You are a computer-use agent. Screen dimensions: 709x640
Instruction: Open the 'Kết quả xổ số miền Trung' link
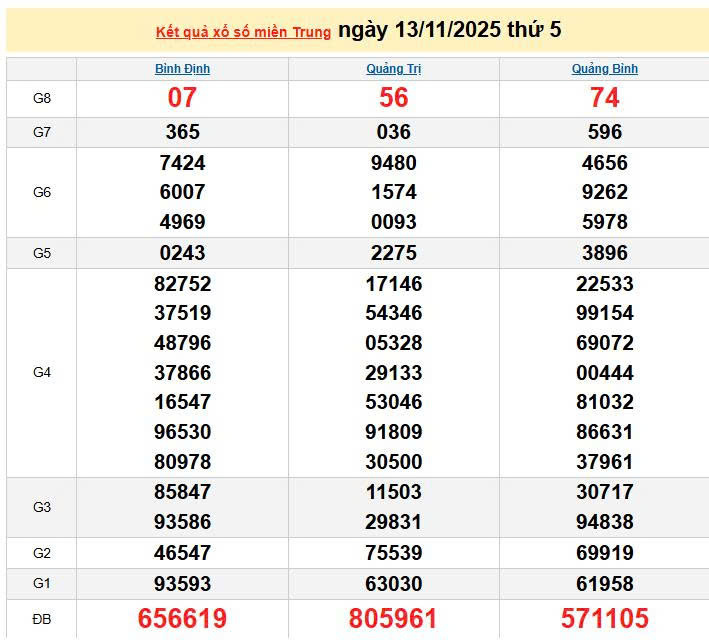point(243,32)
